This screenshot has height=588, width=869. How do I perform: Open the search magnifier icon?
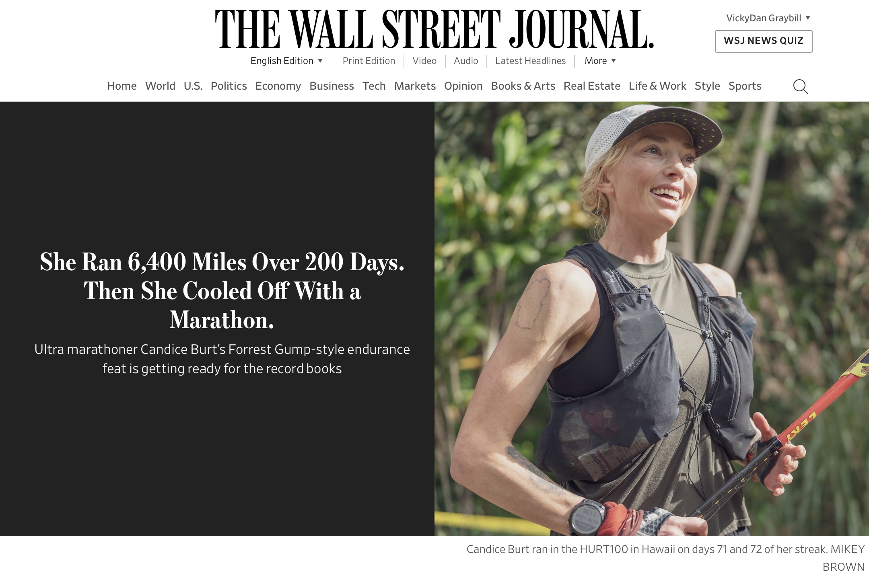[x=800, y=86]
